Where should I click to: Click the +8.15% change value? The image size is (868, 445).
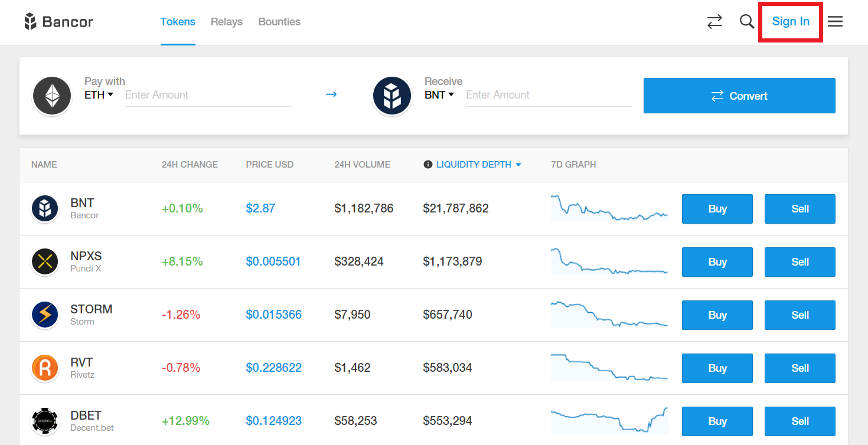182,261
